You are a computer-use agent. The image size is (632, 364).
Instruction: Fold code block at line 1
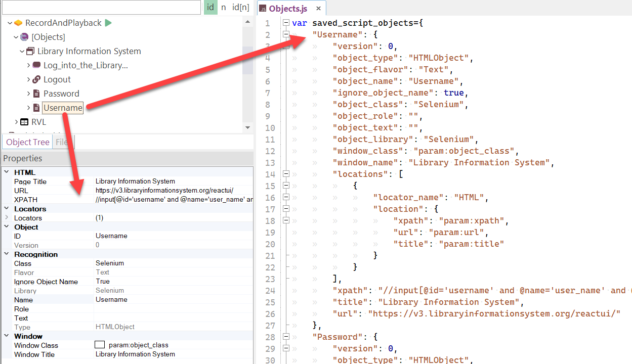tap(286, 23)
